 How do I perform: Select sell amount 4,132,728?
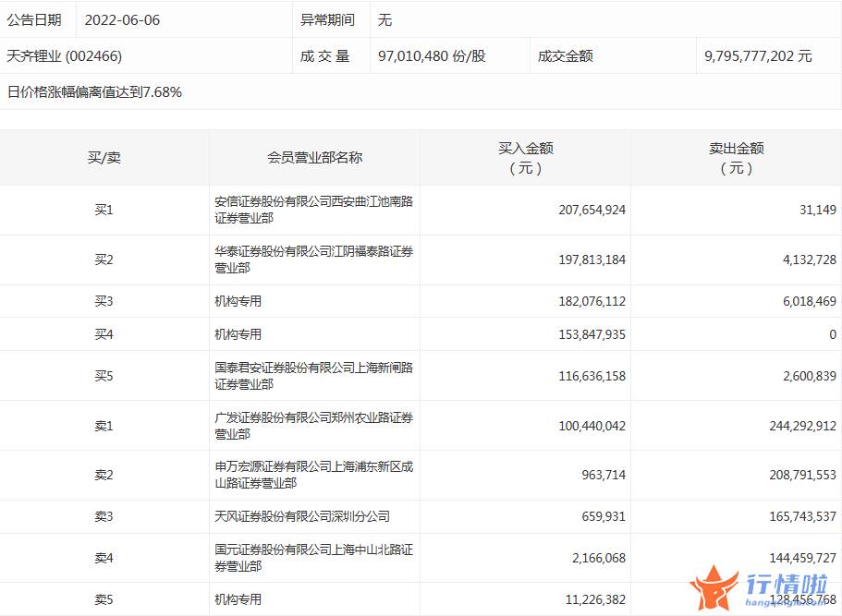click(x=810, y=260)
